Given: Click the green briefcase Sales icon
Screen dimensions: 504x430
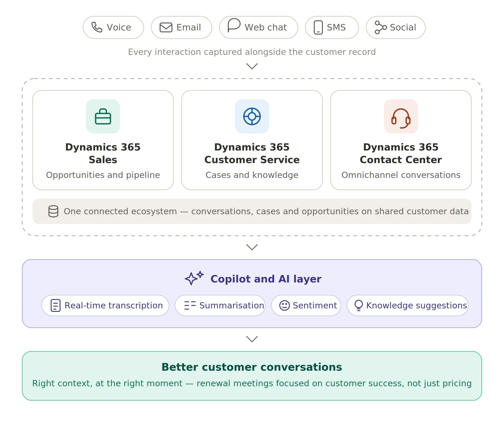Looking at the screenshot, I should tap(103, 116).
